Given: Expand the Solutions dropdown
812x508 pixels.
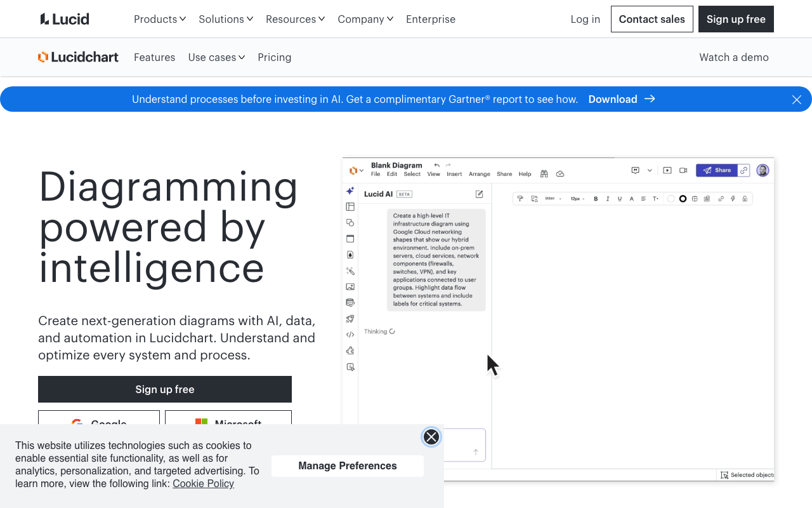Looking at the screenshot, I should (x=226, y=19).
